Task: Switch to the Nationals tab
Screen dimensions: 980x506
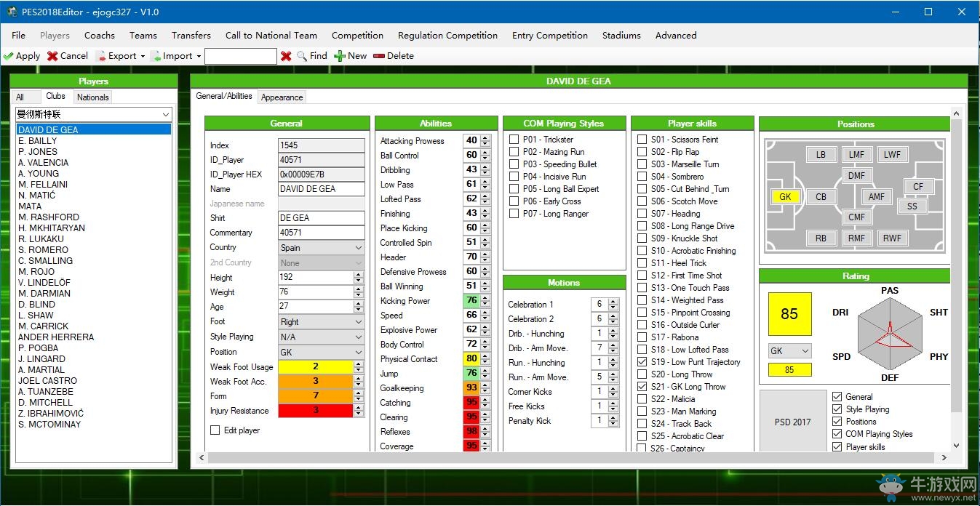Action: pos(93,97)
